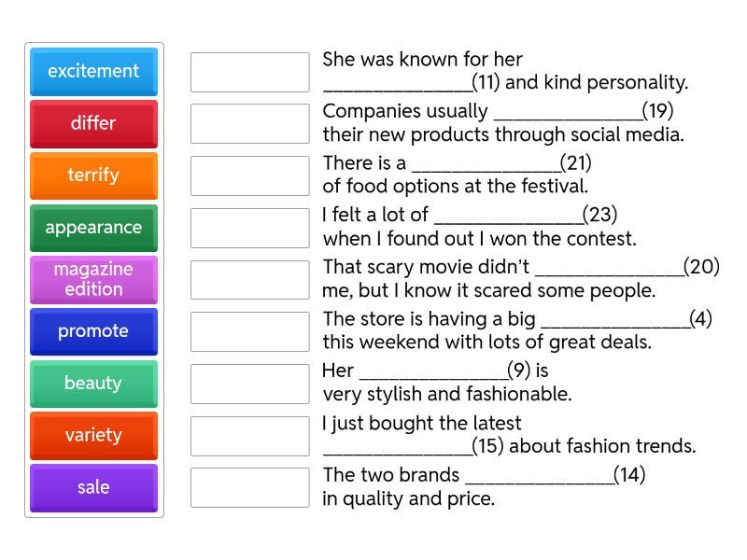Choose the green 'appearance' word tile
The width and height of the screenshot is (747, 560).
click(93, 228)
